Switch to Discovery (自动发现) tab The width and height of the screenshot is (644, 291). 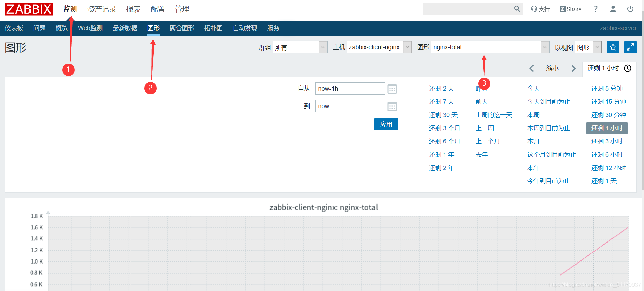245,28
